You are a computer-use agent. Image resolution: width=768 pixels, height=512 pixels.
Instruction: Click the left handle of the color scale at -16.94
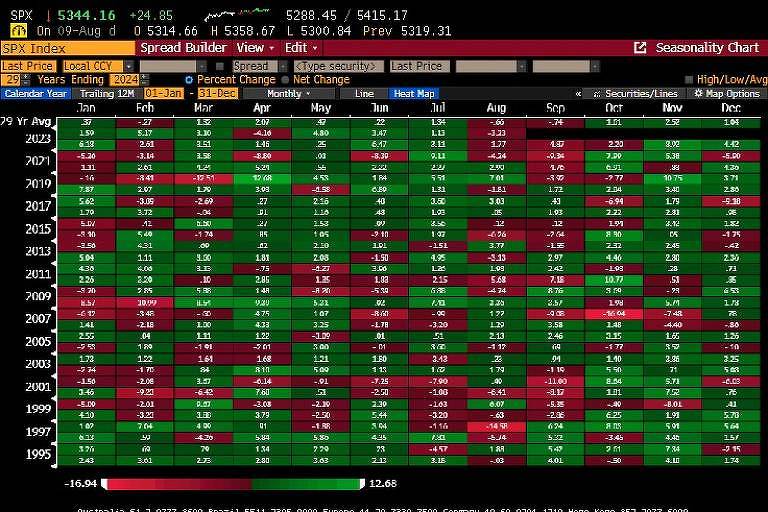104,484
